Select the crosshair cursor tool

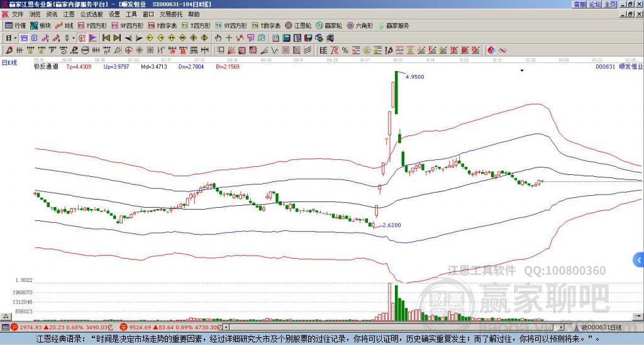pos(229,38)
